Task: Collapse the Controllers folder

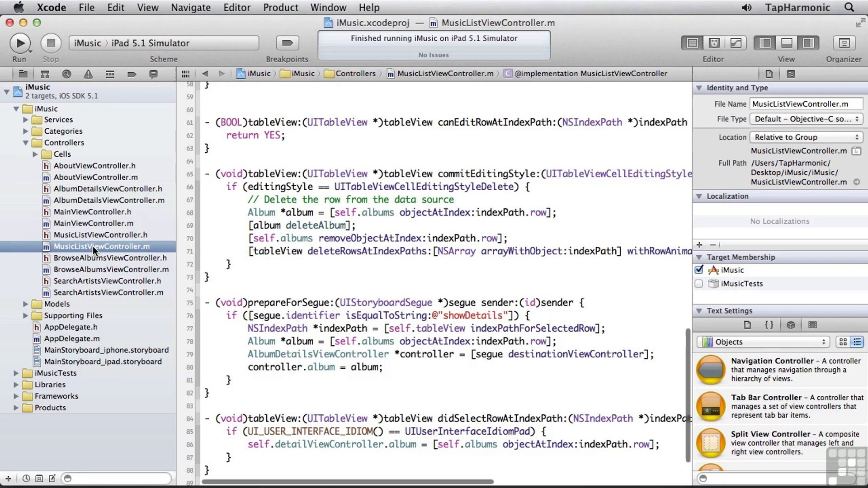Action: (26, 143)
